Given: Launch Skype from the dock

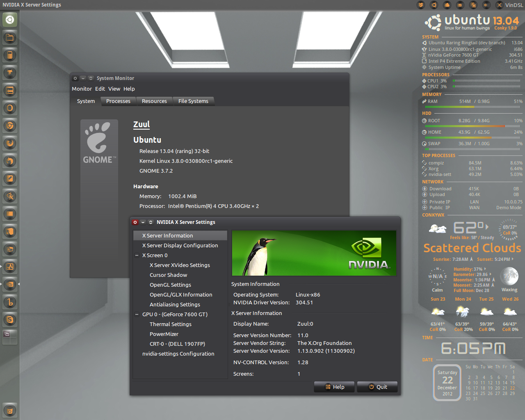Looking at the screenshot, I should click(x=10, y=320).
